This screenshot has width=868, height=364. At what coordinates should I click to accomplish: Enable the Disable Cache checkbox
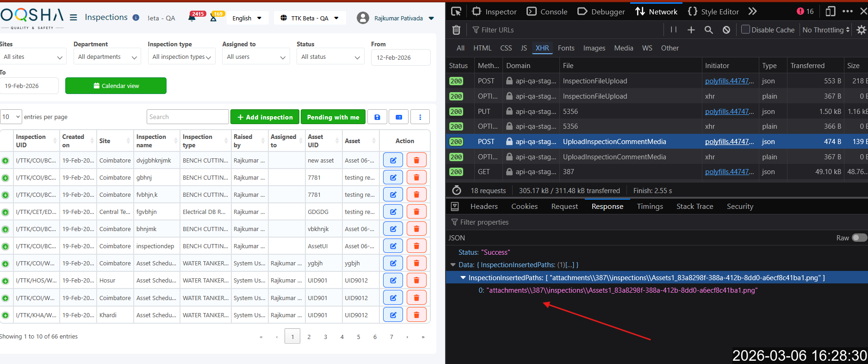(x=745, y=30)
